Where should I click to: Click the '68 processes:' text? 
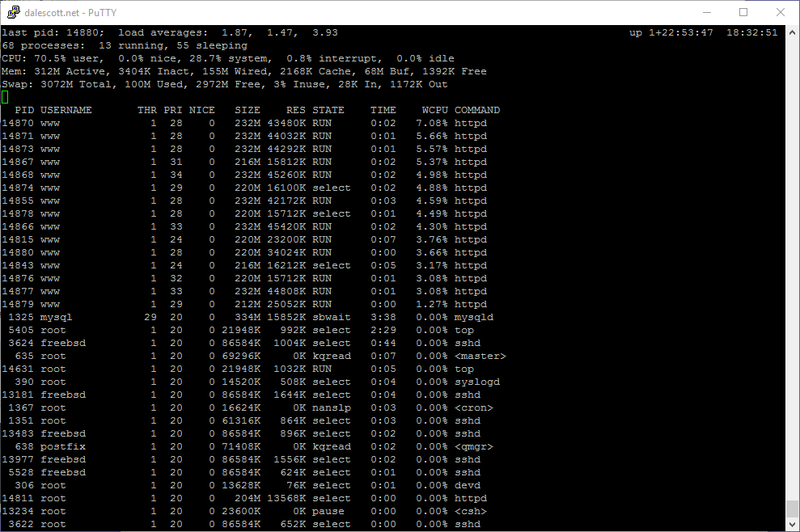coord(44,45)
